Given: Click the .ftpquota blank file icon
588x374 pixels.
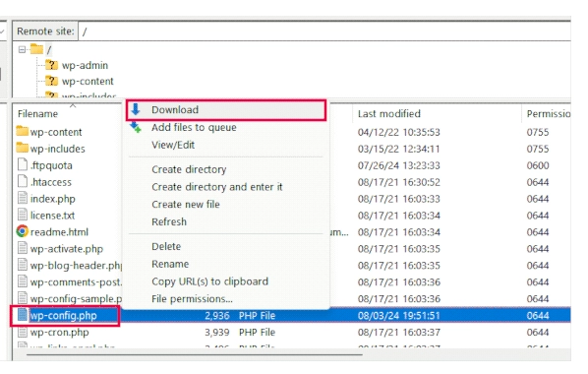Looking at the screenshot, I should coord(23,164).
